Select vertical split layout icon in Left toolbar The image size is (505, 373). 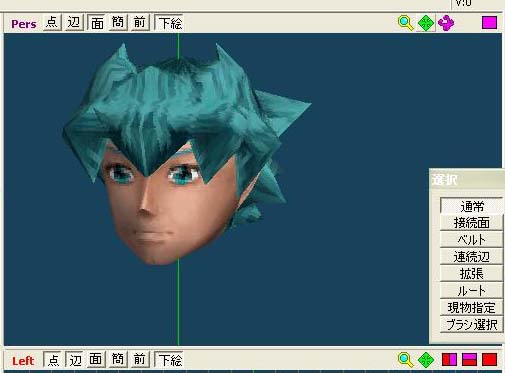coord(449,360)
